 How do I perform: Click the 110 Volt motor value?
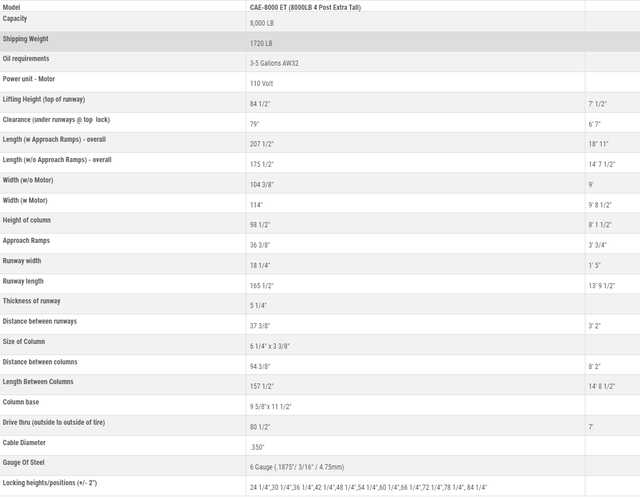tap(261, 83)
